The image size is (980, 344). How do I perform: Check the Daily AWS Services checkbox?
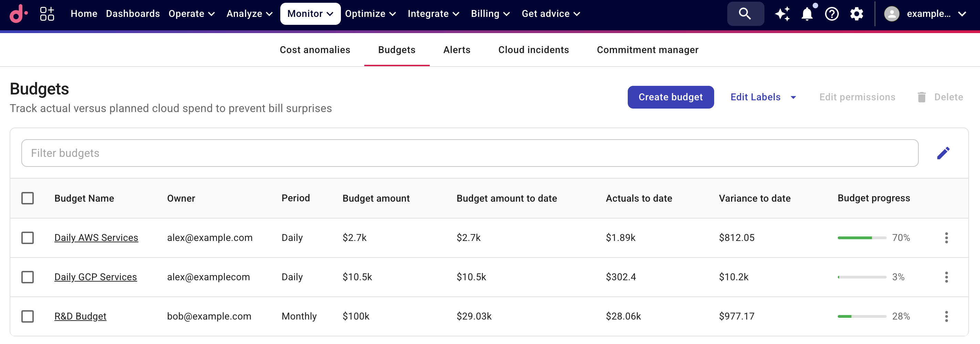coord(28,238)
